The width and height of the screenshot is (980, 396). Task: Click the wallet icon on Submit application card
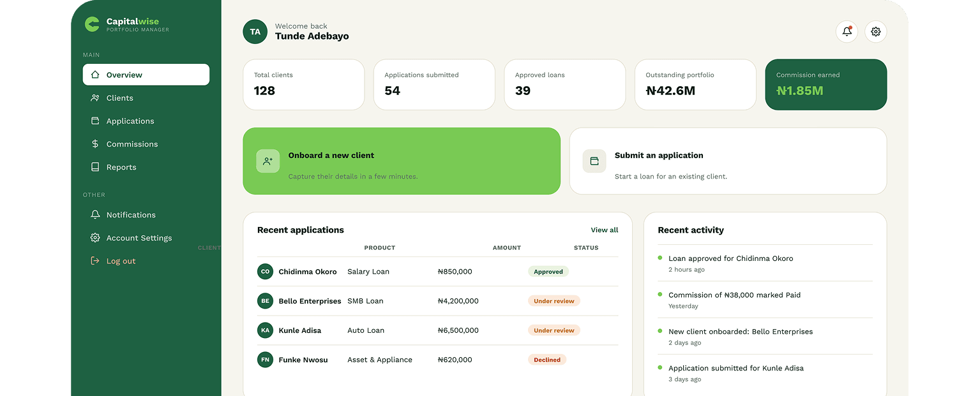pyautogui.click(x=594, y=161)
